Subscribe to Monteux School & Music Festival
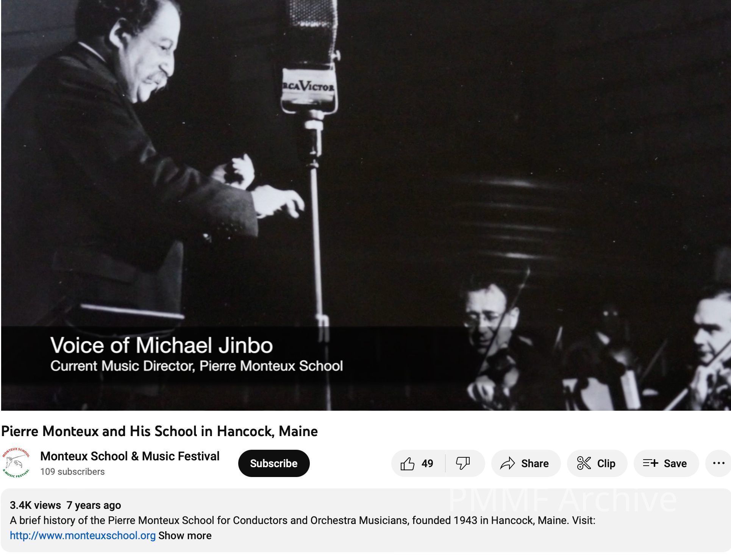 click(x=274, y=463)
